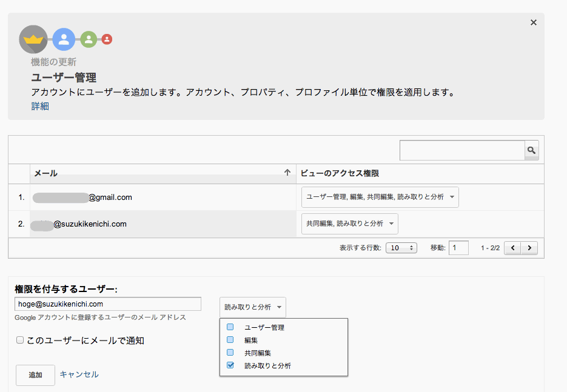Image resolution: width=567 pixels, height=392 pixels.
Task: Click the magnifying glass search button
Action: tap(531, 150)
